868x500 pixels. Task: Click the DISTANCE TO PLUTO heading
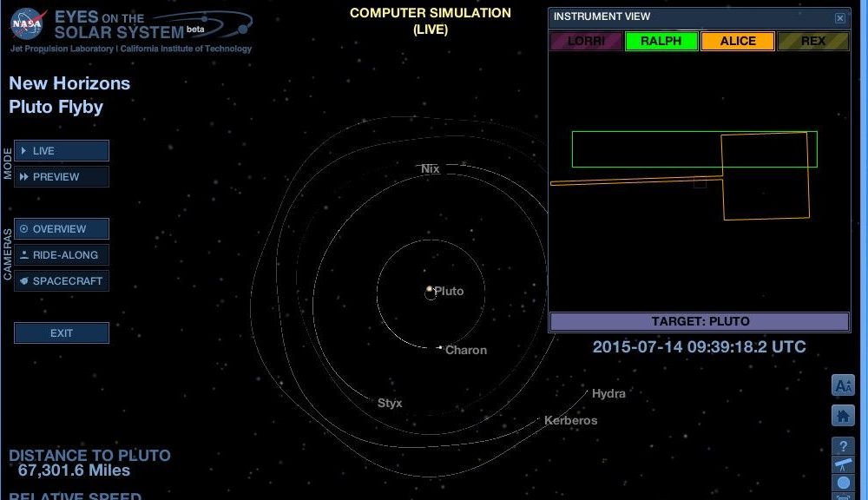pyautogui.click(x=89, y=455)
